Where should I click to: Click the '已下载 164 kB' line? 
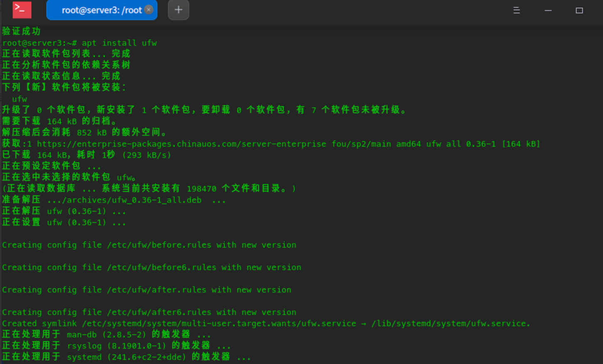(x=86, y=155)
